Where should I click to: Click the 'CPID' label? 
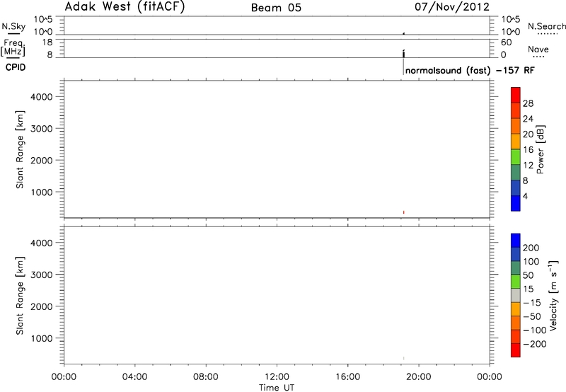[x=16, y=67]
